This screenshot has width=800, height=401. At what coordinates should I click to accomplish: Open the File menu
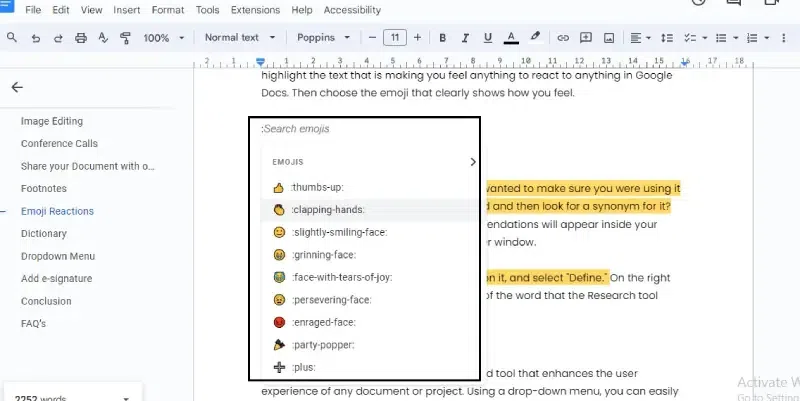tap(33, 10)
